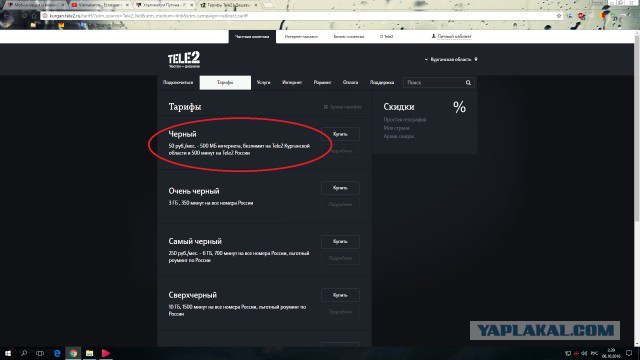Click Купить for the Самый черный tariff
The image size is (640, 360).
click(340, 241)
